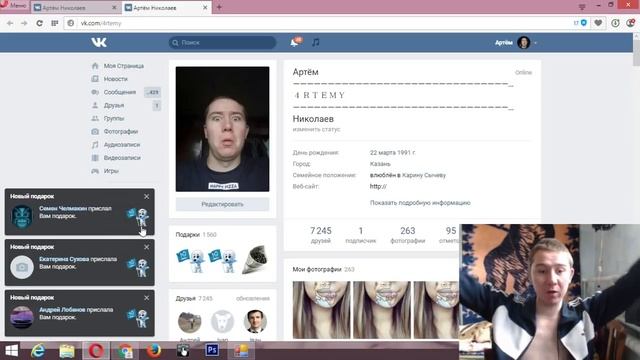Screen dimensions: 640x360
Task: Click the home icon beside Моя Страница
Action: coord(95,66)
